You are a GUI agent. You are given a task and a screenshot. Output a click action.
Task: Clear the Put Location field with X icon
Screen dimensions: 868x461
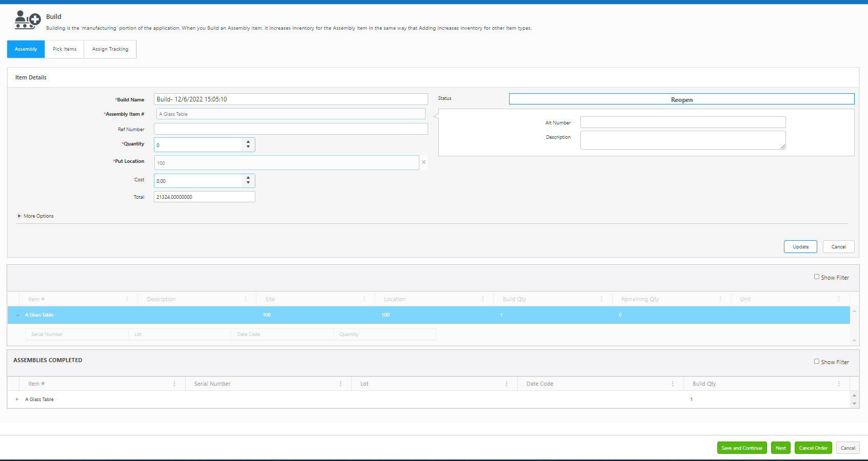[423, 162]
